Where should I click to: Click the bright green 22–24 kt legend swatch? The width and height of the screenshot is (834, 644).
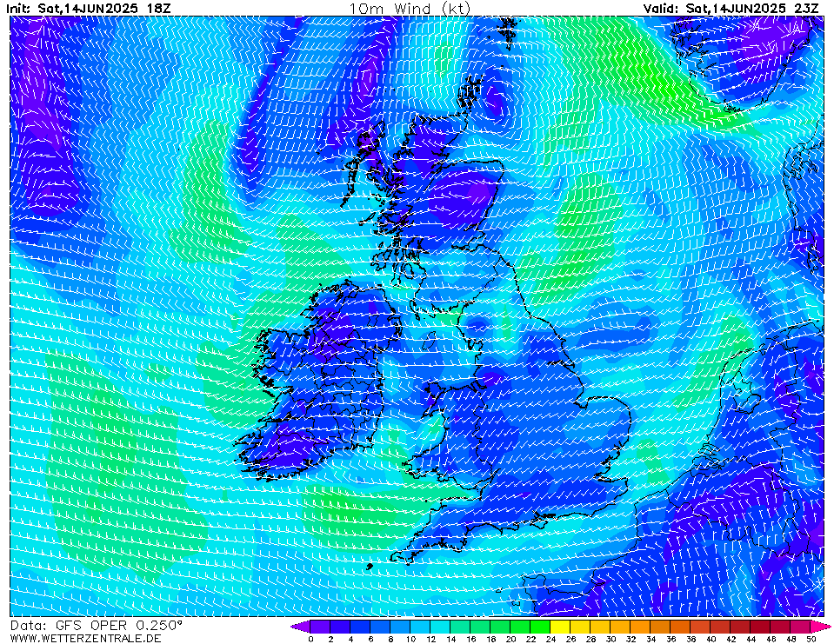(540, 626)
